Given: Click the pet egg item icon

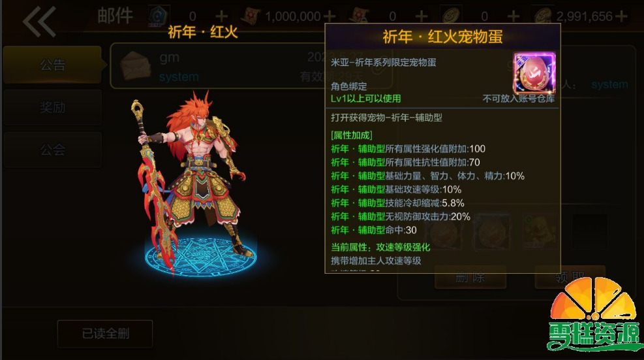Looking at the screenshot, I should 534,73.
